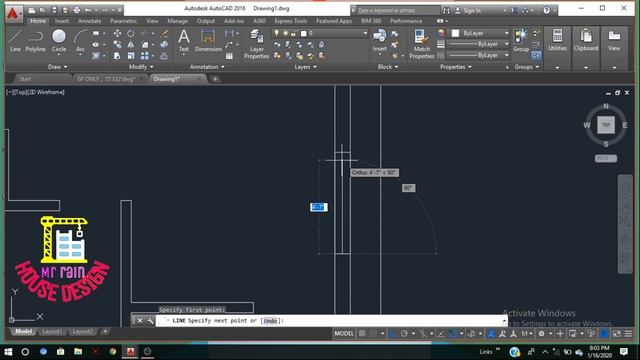This screenshot has height=360, width=640.
Task: Choose the Rotate tool in Modify panel
Action: 131,33
